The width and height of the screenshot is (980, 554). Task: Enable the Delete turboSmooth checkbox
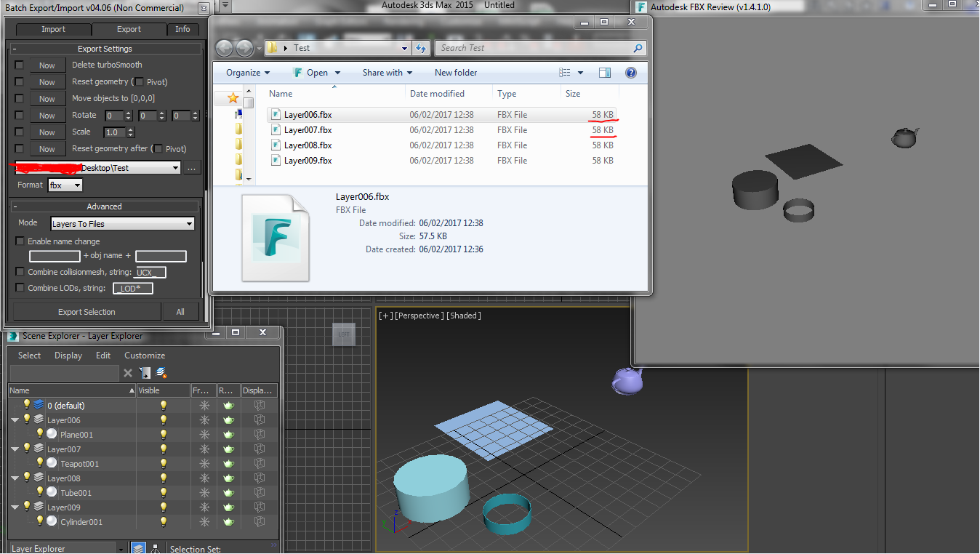point(20,65)
